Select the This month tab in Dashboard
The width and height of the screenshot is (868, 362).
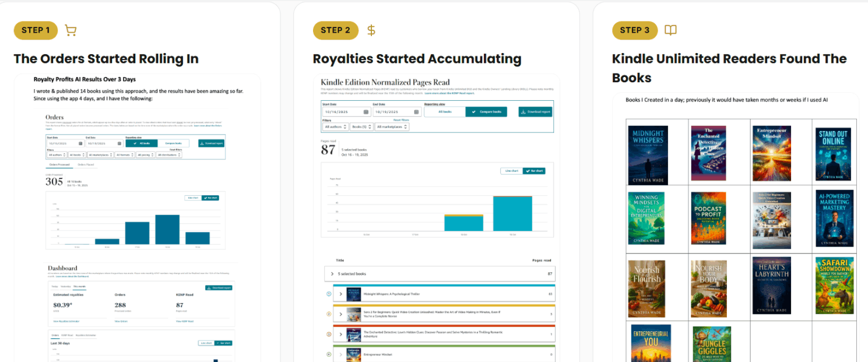[x=78, y=286]
